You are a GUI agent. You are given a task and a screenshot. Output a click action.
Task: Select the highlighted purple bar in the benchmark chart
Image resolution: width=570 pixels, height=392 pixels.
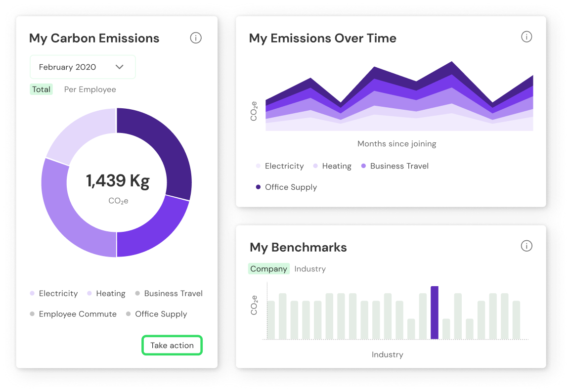[x=435, y=311]
